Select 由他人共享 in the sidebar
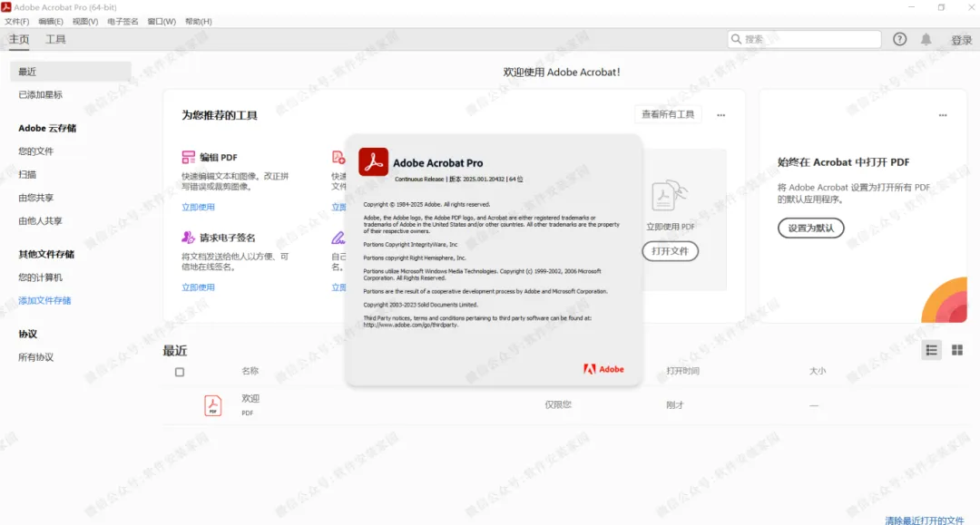This screenshot has height=525, width=980. (40, 220)
